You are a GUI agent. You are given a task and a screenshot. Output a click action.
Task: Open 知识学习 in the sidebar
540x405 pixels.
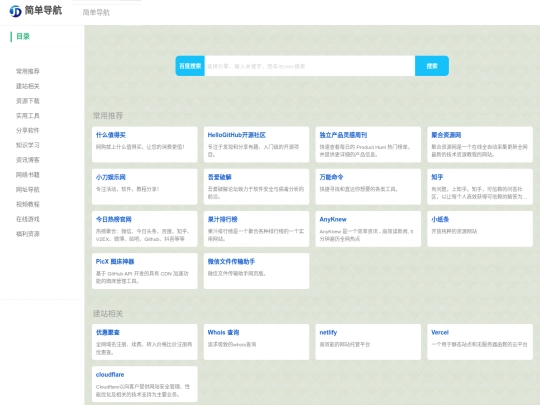[28, 145]
